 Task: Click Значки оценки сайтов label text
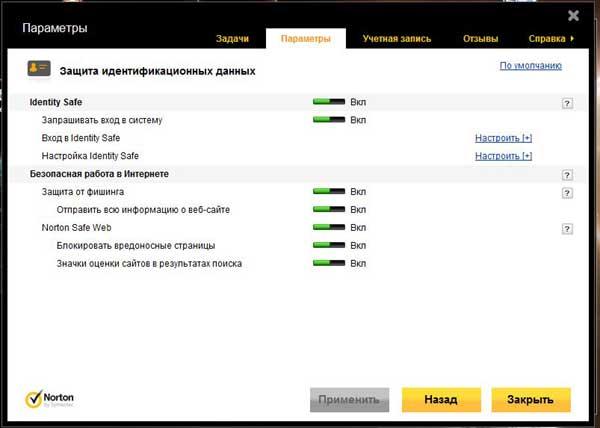[149, 264]
